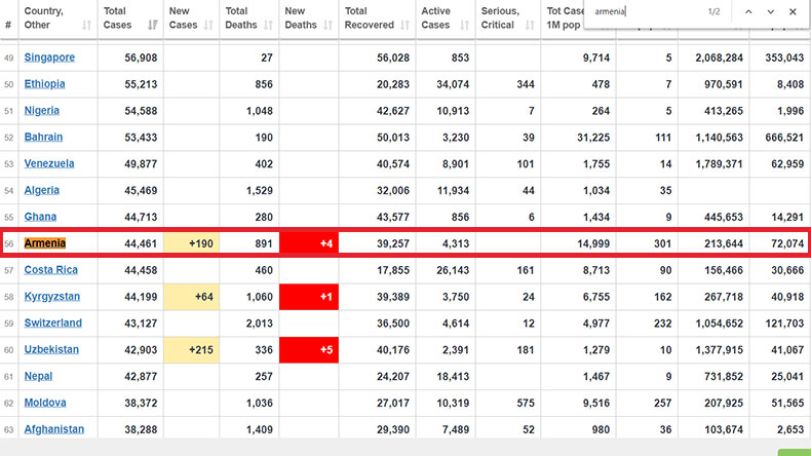Sort by Total Deaths column arrows
Image resolution: width=811 pixels, height=456 pixels.
(x=268, y=25)
